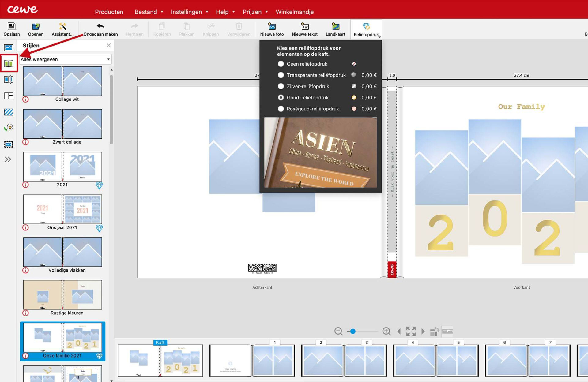Image resolution: width=588 pixels, height=382 pixels.
Task: Open the styles sidebar icon highlighted red
Action: [9, 64]
